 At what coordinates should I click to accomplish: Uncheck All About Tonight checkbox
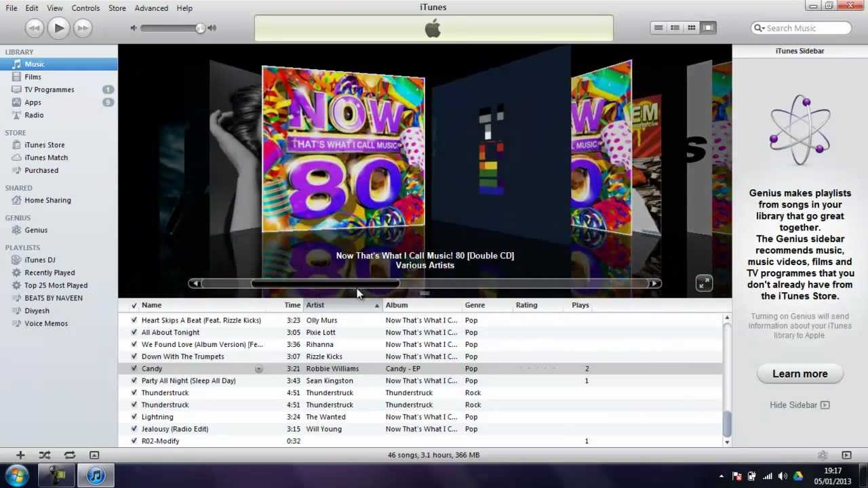(134, 333)
